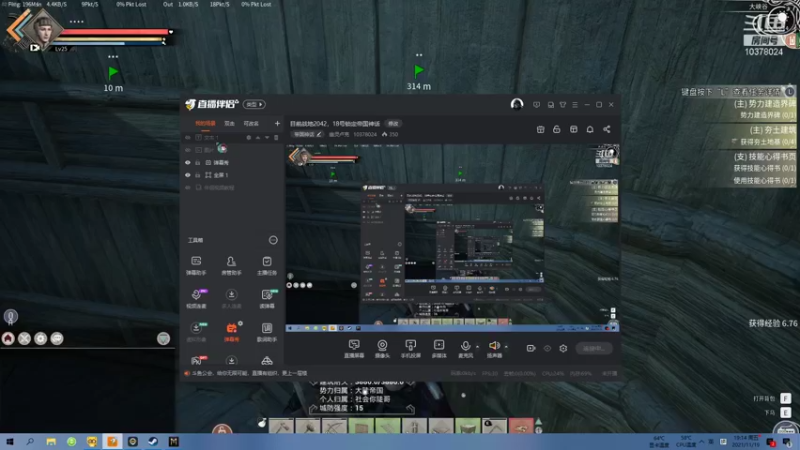Image resolution: width=800 pixels, height=450 pixels.
Task: Open user avatar in streaming app title bar
Action: pos(517,104)
